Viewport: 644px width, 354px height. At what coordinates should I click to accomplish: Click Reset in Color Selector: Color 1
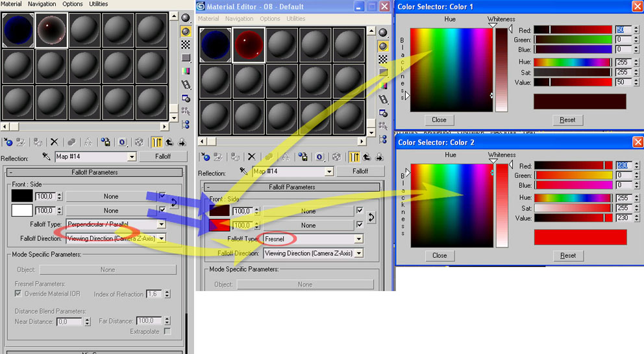[x=567, y=120]
